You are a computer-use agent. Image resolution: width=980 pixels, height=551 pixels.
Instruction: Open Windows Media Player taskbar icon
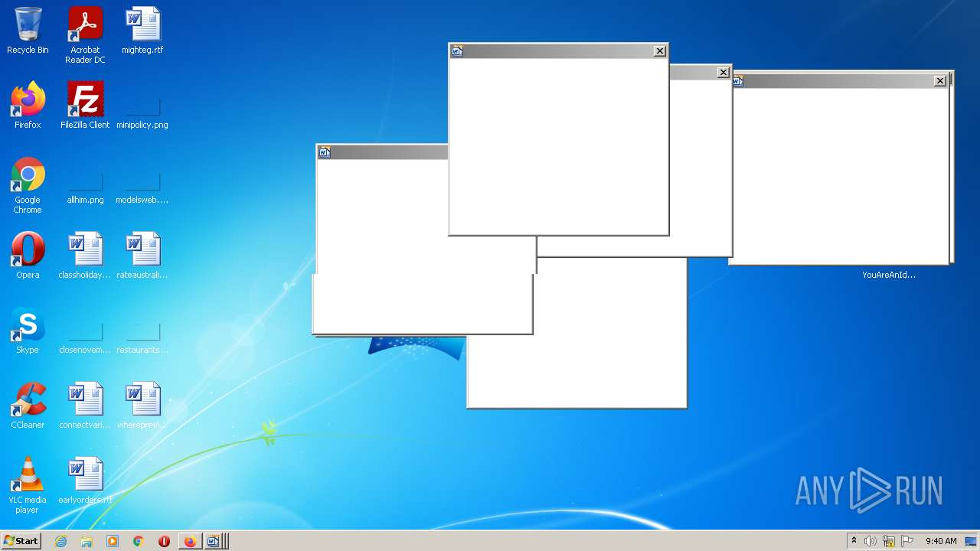[x=113, y=541]
